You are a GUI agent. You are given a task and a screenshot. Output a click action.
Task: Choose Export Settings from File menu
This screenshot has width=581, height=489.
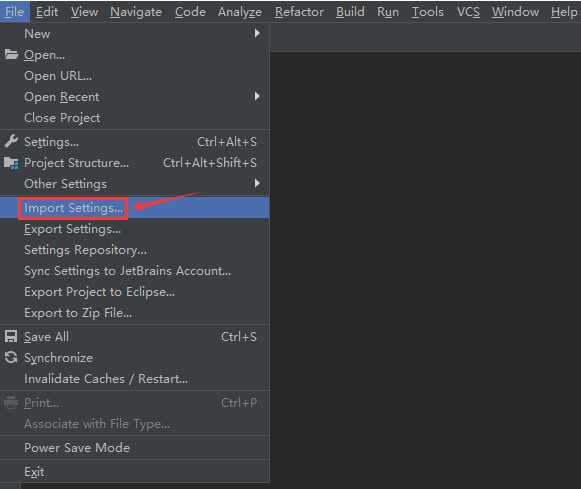pos(135,229)
